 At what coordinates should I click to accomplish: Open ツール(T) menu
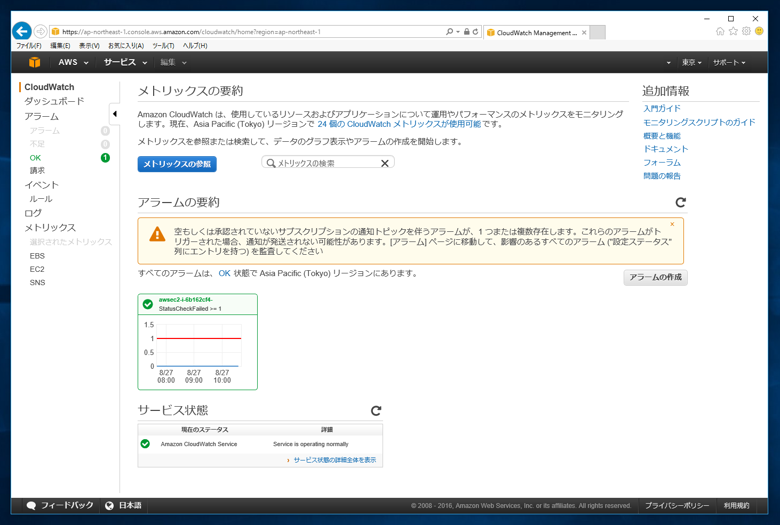163,45
